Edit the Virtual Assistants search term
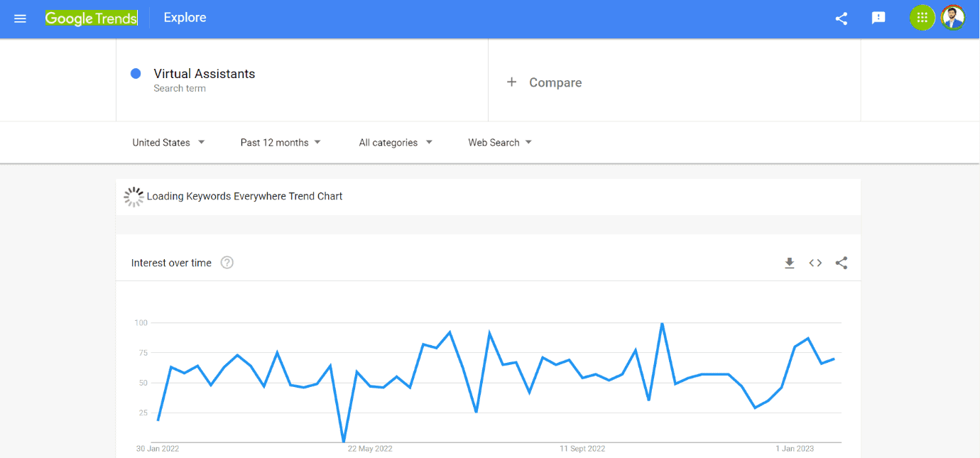Image resolution: width=980 pixels, height=458 pixels. click(x=205, y=74)
